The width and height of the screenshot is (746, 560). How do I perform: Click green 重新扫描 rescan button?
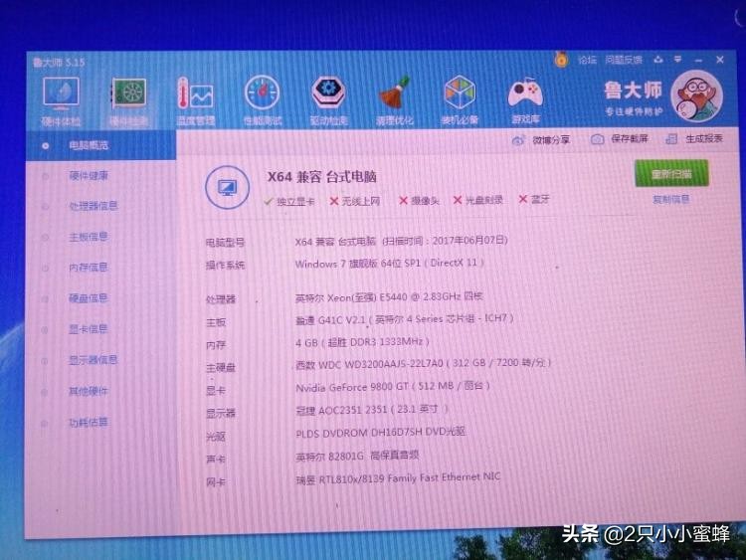coord(671,174)
